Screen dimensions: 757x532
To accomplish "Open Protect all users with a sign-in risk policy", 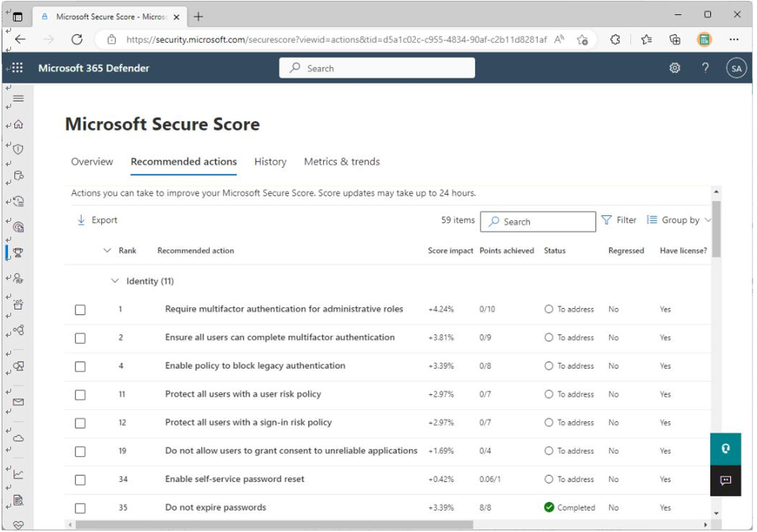I will tap(249, 423).
